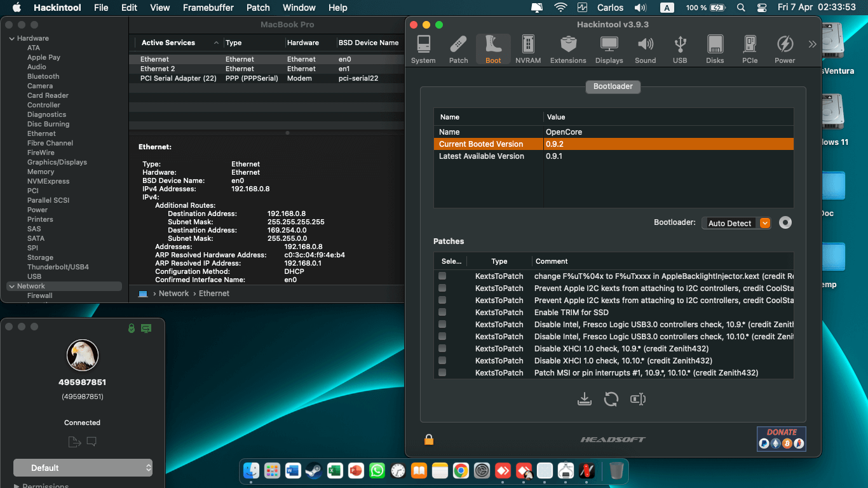Select the Bootloader tab label
This screenshot has width=868, height=488.
(613, 86)
